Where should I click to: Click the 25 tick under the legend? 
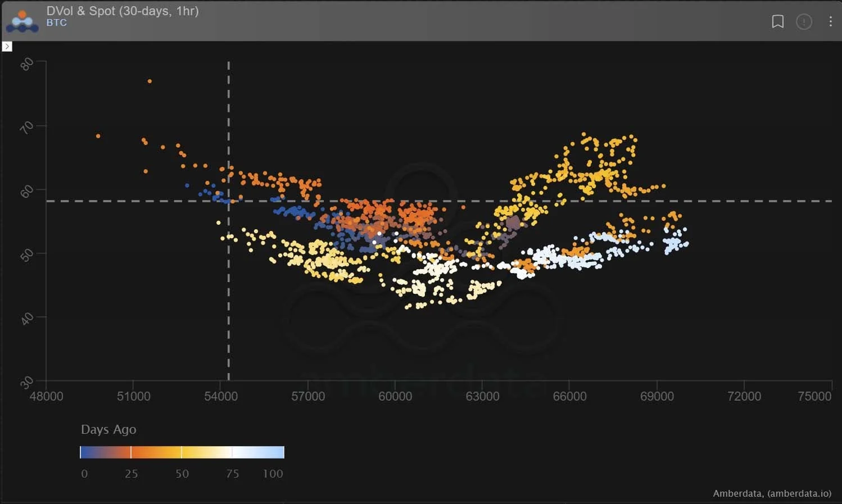pos(132,474)
